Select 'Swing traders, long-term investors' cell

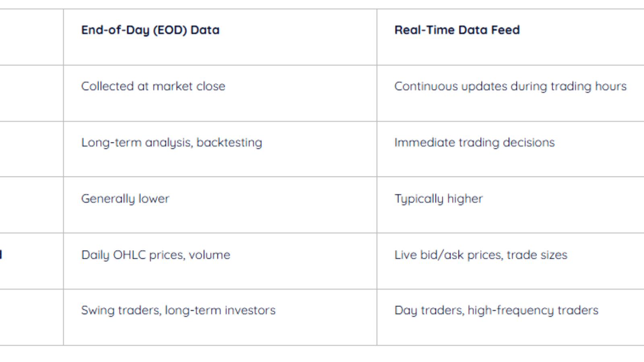(178, 310)
